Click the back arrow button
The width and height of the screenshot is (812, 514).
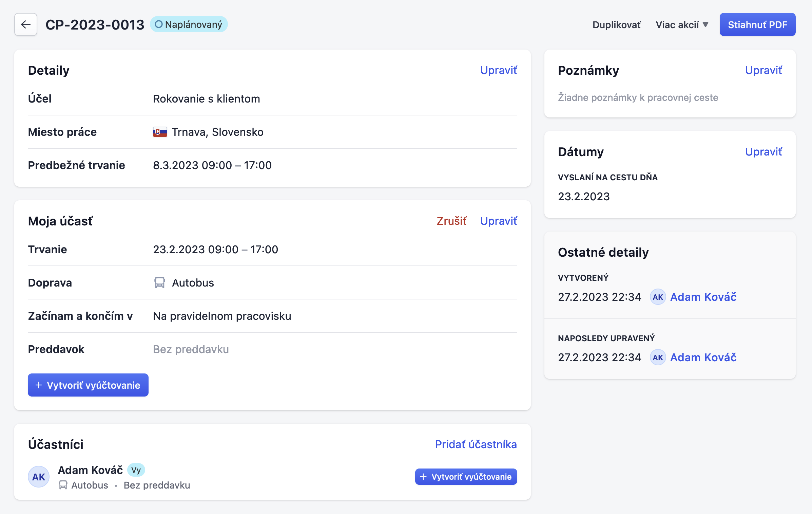[x=26, y=24]
